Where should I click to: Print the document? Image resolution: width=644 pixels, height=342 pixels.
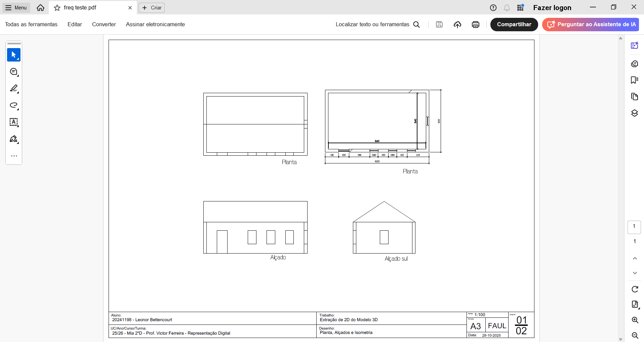[x=475, y=25]
